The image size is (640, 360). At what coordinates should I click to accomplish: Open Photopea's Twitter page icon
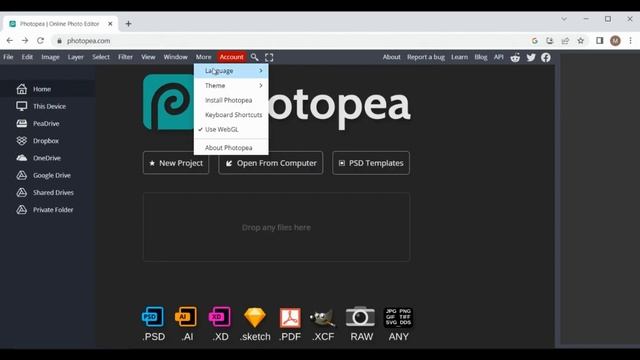click(531, 58)
